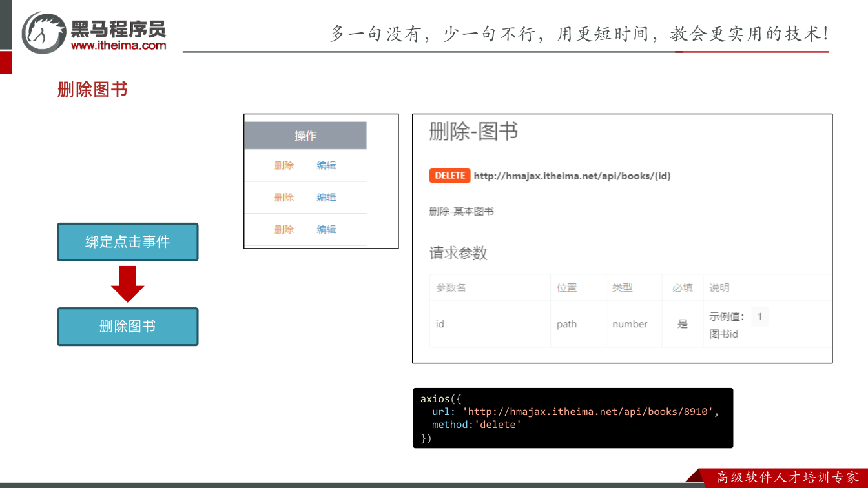The width and height of the screenshot is (868, 488).
Task: Click the teal 删除图书 flowchart box
Action: click(128, 327)
